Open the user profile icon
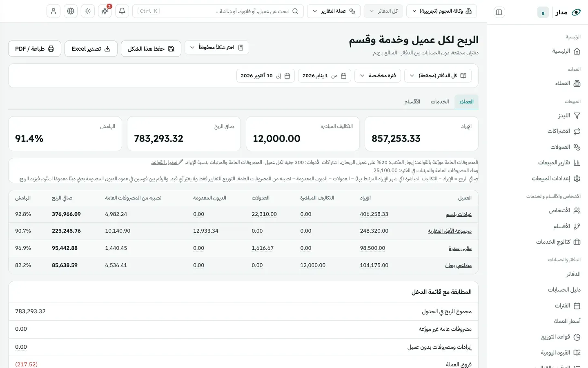 point(53,11)
